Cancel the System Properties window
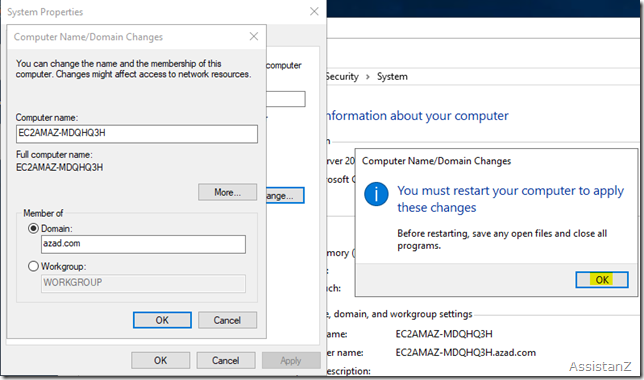Viewport: 644px width, 380px height. [x=225, y=360]
